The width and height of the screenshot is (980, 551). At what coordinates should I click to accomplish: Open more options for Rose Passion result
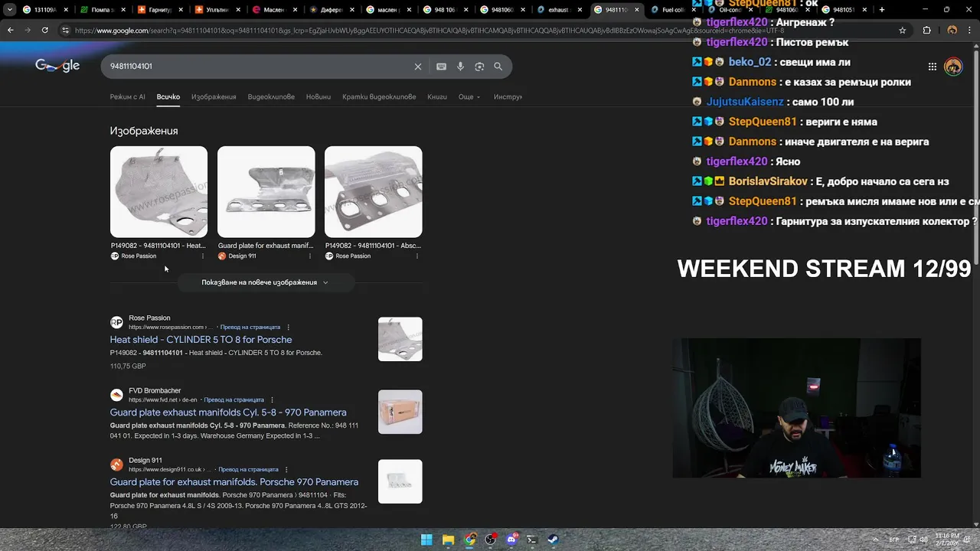(288, 328)
